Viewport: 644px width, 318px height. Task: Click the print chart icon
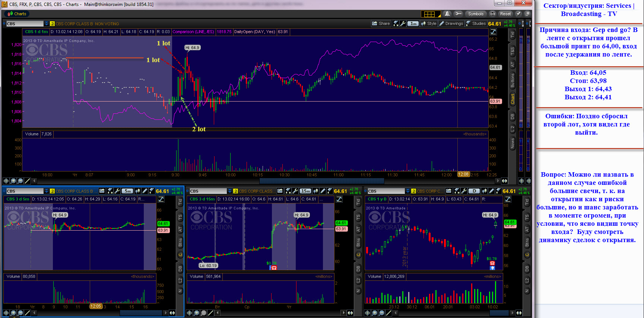pyautogui.click(x=493, y=14)
